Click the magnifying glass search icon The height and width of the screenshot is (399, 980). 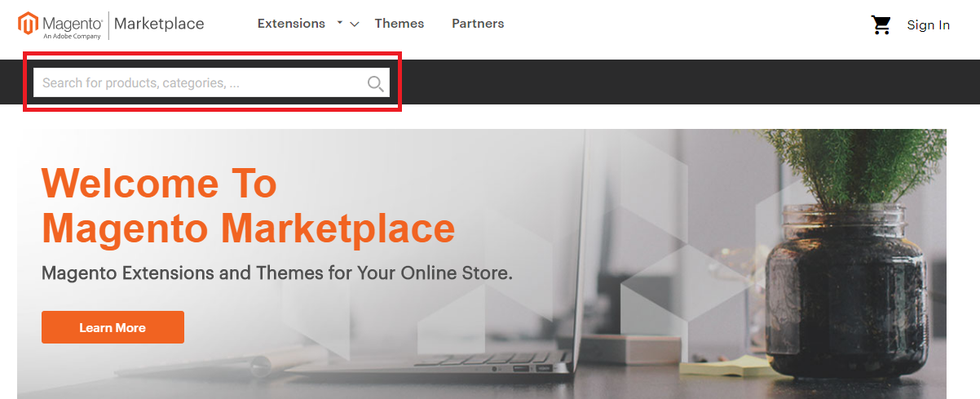(375, 83)
